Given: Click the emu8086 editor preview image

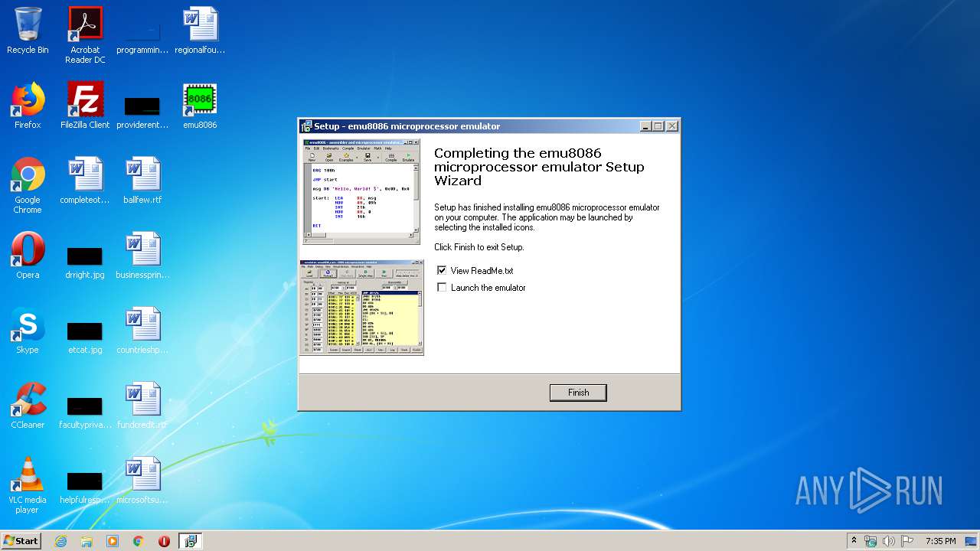Looking at the screenshot, I should coord(361,191).
